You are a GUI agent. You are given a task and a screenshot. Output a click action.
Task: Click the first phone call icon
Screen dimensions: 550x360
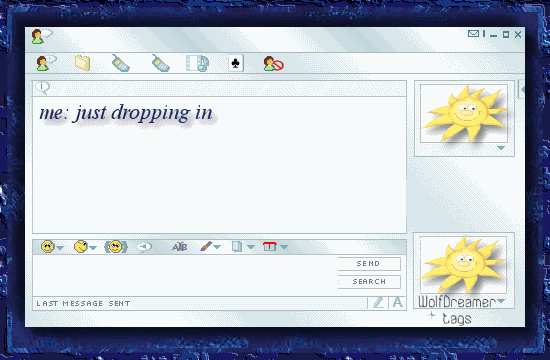[x=121, y=63]
